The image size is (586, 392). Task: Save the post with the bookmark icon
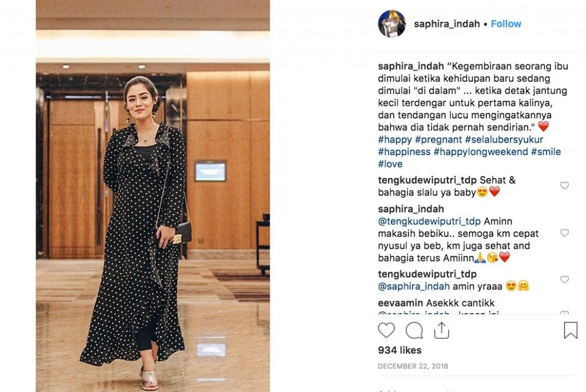(x=571, y=330)
